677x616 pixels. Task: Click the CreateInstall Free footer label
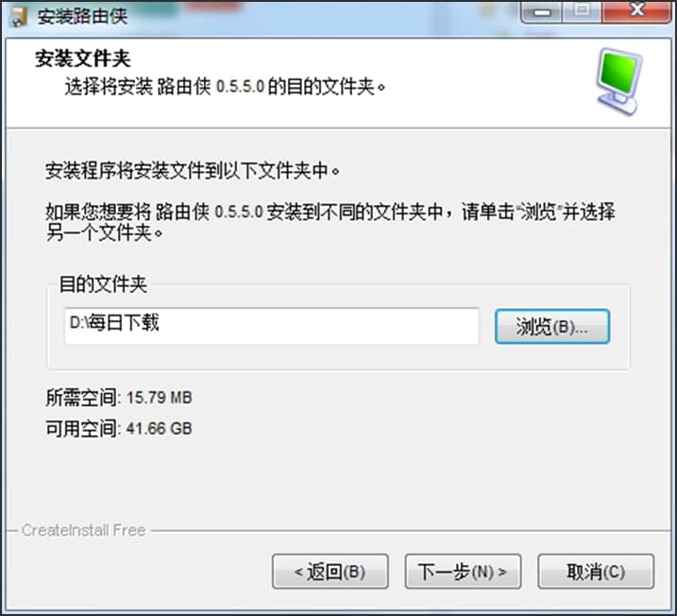(83, 530)
